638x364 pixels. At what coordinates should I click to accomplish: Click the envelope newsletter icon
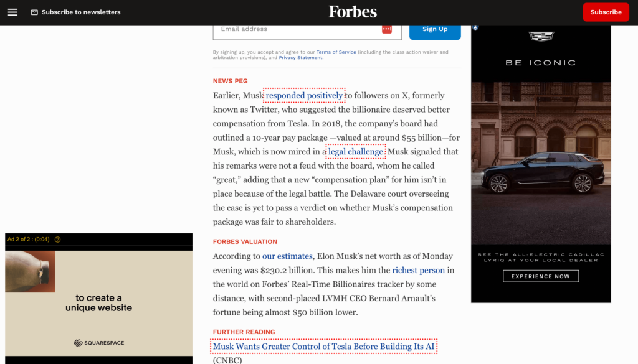(x=34, y=12)
